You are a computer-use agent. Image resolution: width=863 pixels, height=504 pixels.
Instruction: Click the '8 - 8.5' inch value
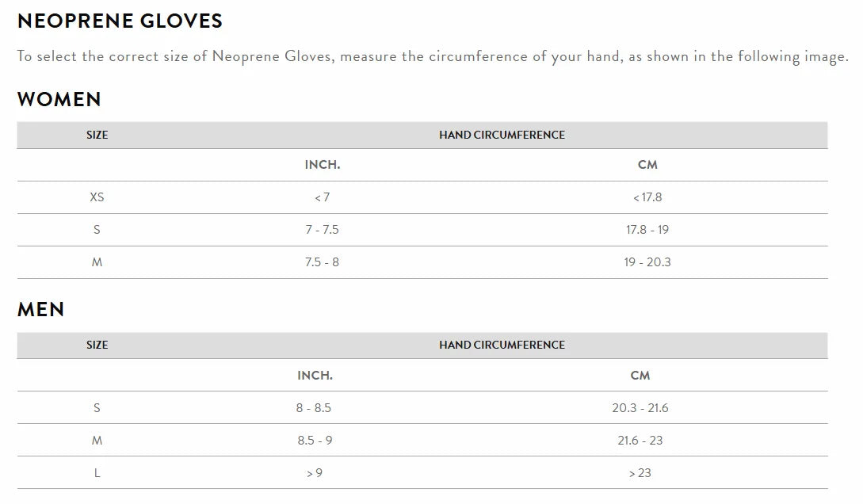tap(314, 408)
